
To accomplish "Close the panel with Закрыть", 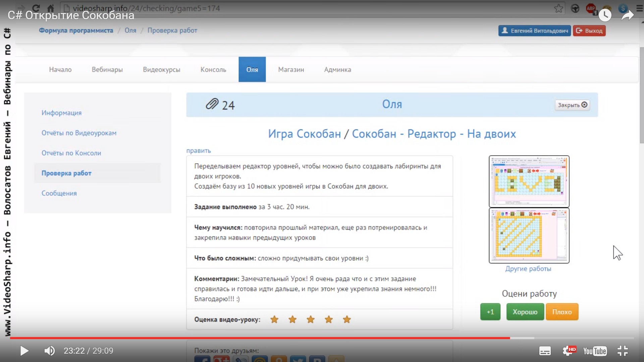I will pos(573,105).
